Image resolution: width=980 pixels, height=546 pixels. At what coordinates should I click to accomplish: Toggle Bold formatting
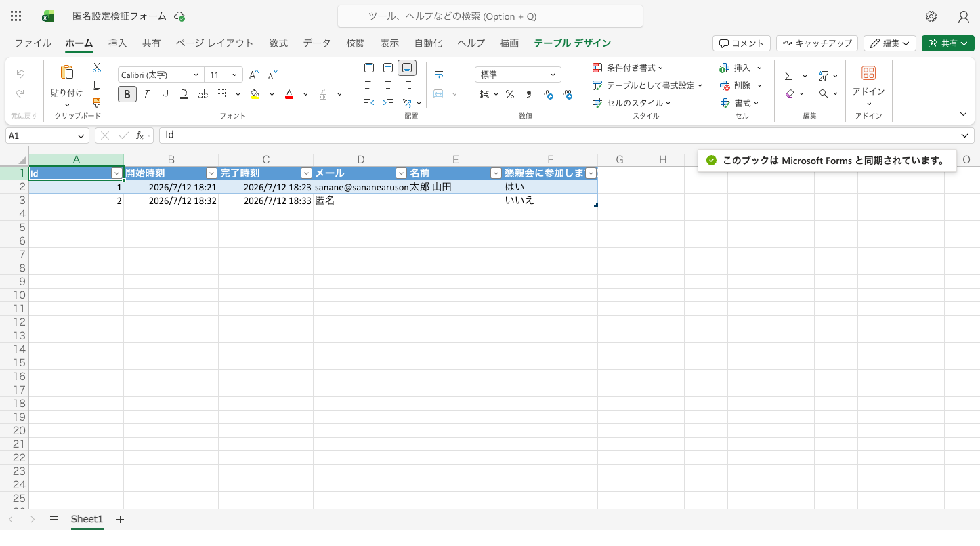pyautogui.click(x=127, y=94)
